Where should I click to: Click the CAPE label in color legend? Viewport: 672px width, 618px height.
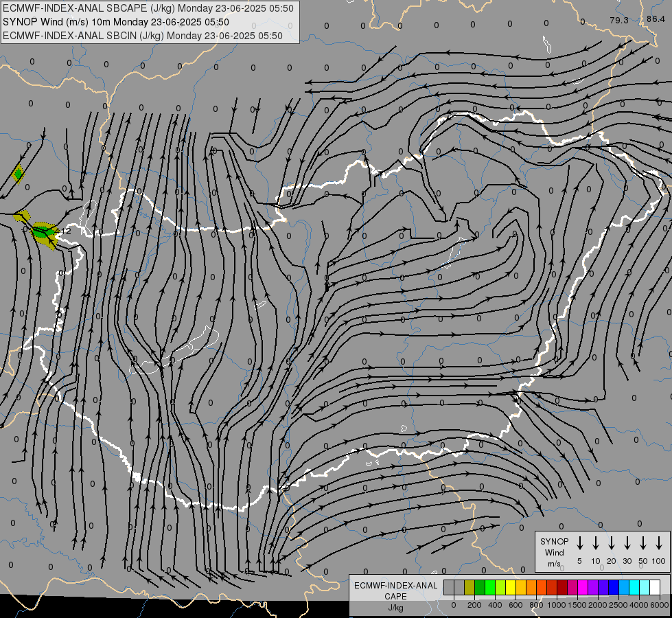pyautogui.click(x=395, y=597)
